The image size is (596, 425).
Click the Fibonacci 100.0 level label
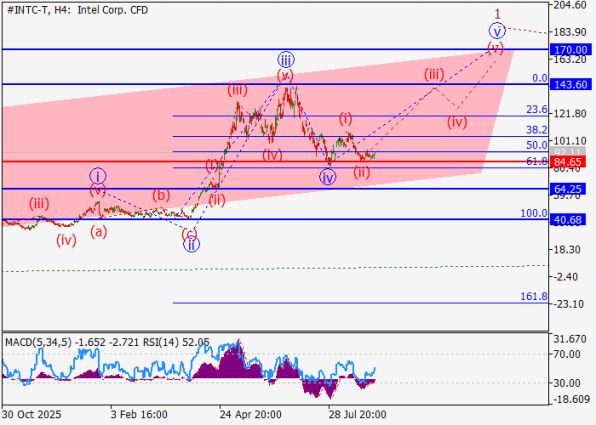[x=534, y=214]
